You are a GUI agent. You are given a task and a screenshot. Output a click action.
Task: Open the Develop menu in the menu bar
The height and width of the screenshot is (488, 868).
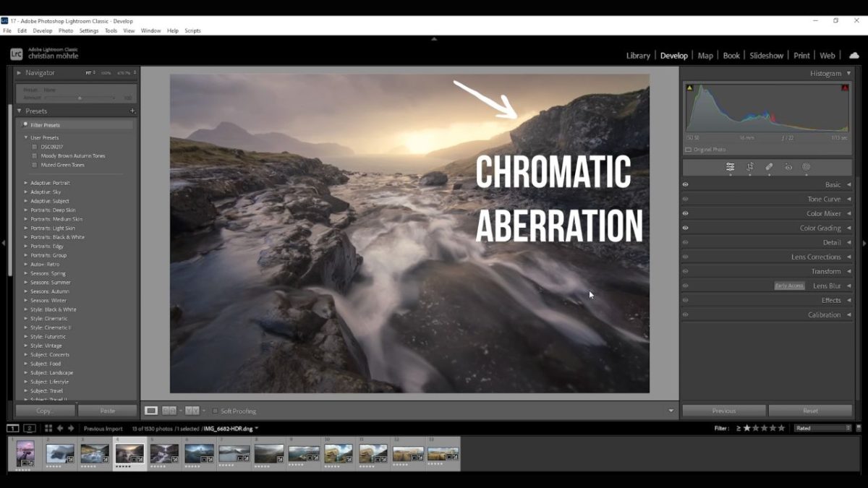[43, 30]
